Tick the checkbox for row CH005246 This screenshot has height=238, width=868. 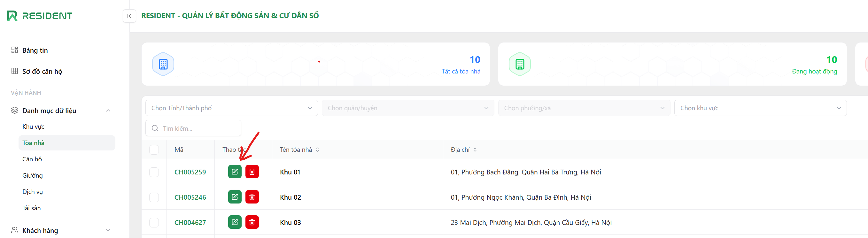(154, 197)
